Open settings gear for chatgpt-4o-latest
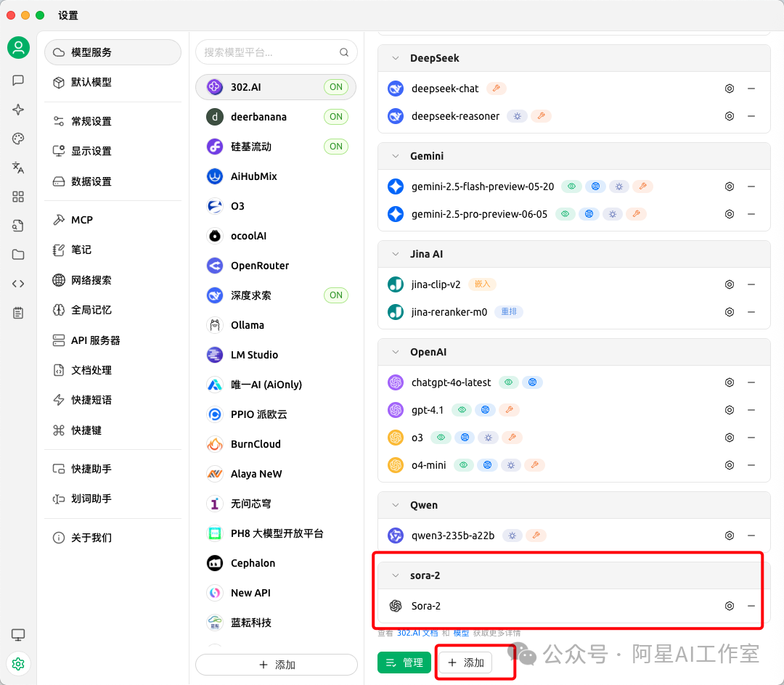The image size is (784, 685). [x=730, y=382]
